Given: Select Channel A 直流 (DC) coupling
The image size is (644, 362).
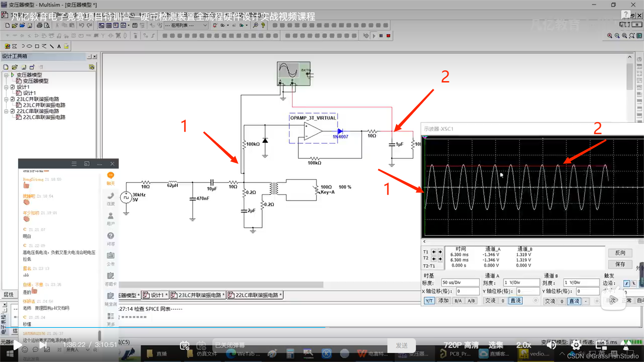Looking at the screenshot, I should [x=516, y=301].
